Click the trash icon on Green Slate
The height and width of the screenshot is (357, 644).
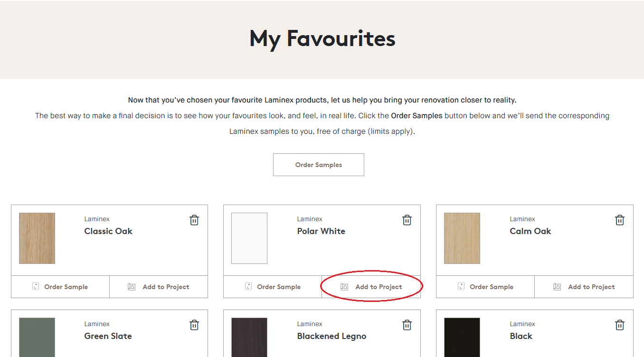194,325
